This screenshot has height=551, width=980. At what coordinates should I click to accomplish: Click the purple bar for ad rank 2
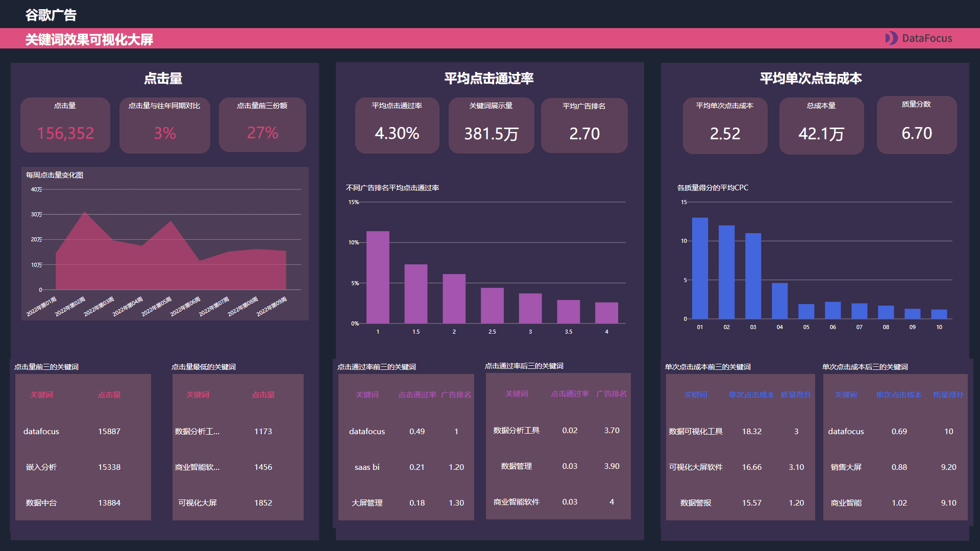454,298
